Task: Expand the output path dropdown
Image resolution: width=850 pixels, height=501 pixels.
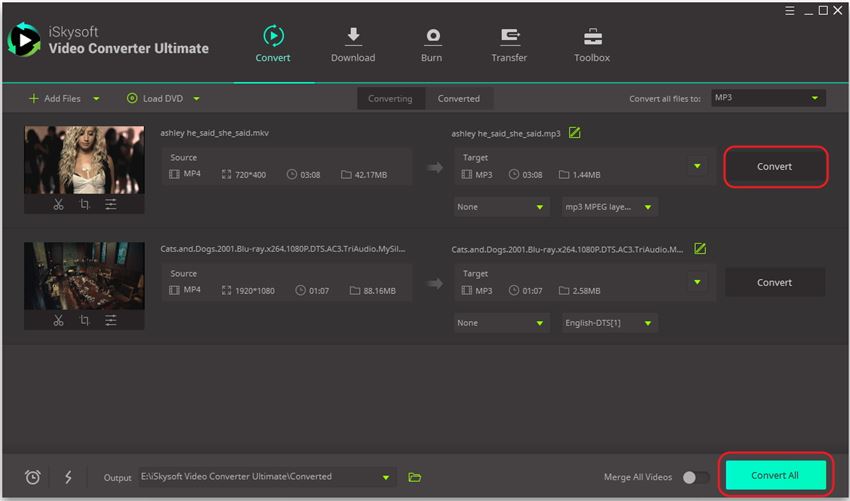Action: [x=385, y=477]
